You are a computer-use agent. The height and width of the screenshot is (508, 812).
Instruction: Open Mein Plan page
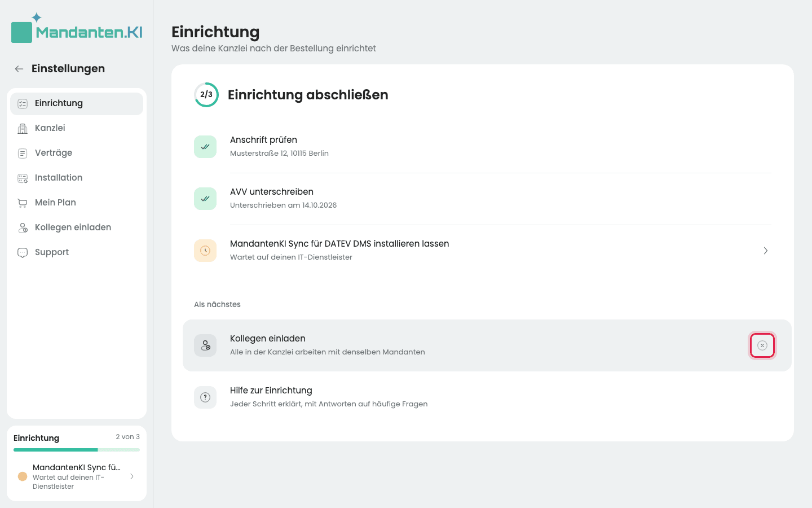[77, 203]
